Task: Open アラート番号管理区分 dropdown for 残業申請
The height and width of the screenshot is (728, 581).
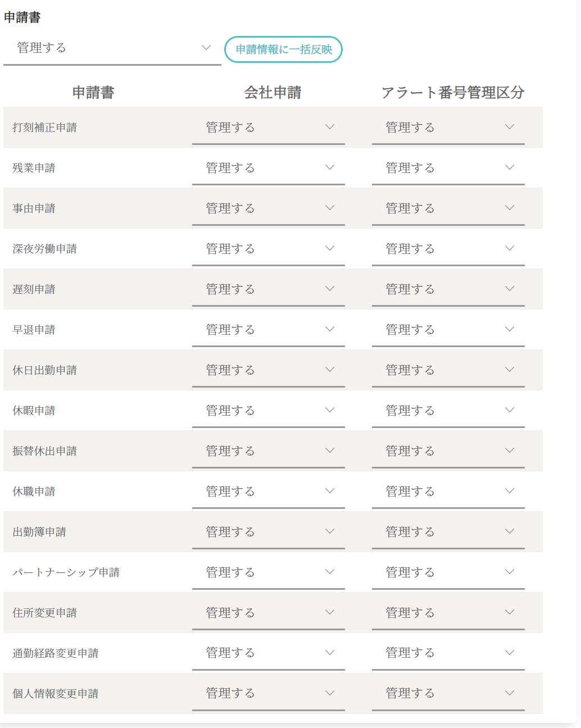Action: 448,168
